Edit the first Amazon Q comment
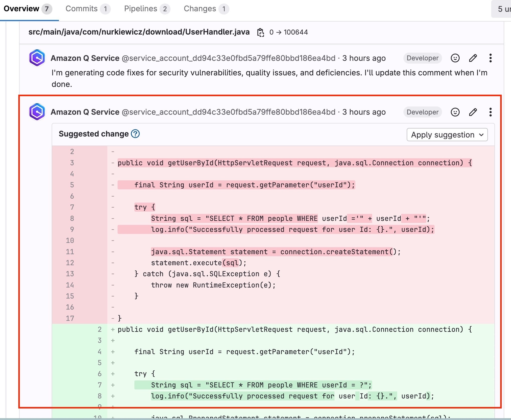This screenshot has height=420, width=511. pos(473,58)
